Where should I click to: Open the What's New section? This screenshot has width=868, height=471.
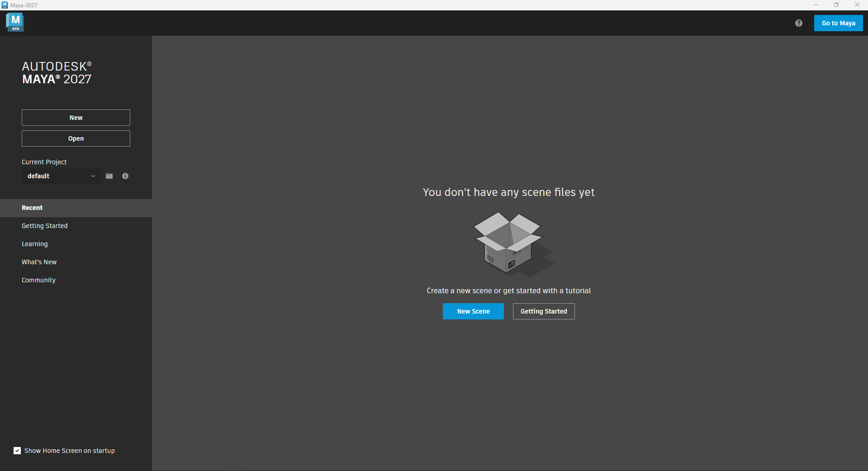76,262
